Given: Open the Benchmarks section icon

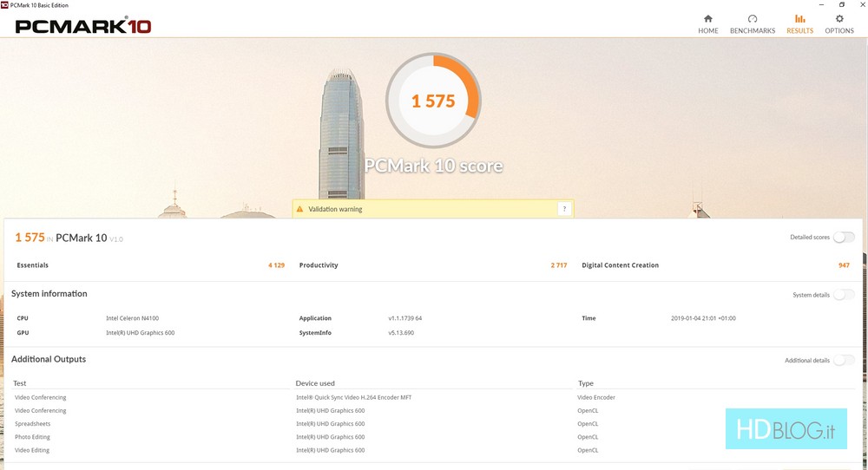Looking at the screenshot, I should pos(752,19).
